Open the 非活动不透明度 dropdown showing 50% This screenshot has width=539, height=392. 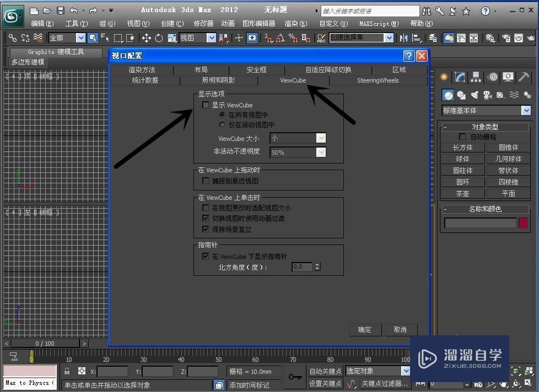321,152
